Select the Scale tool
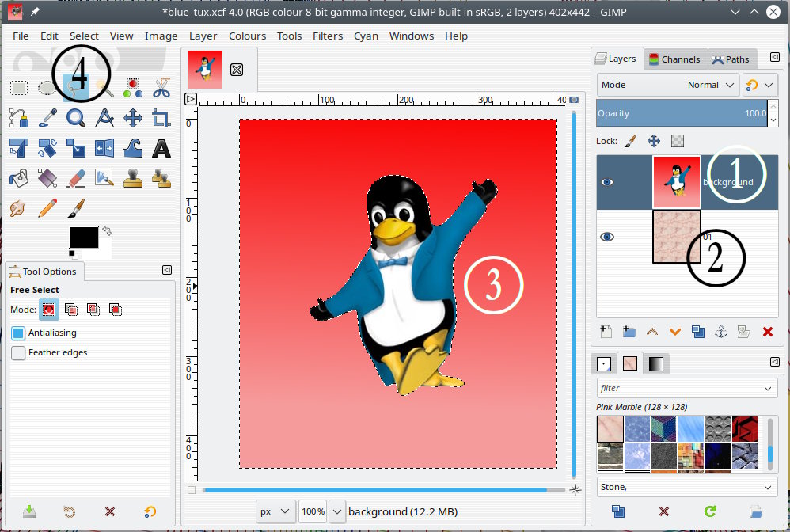 tap(75, 148)
